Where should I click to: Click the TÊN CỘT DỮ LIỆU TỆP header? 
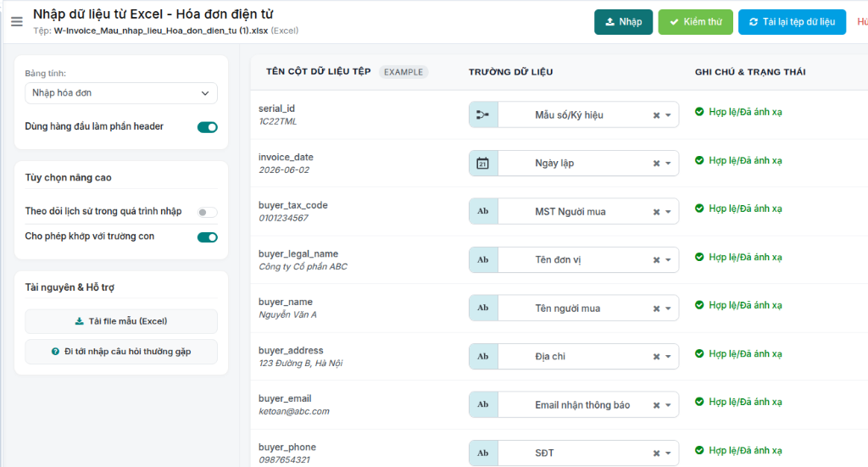pos(319,71)
